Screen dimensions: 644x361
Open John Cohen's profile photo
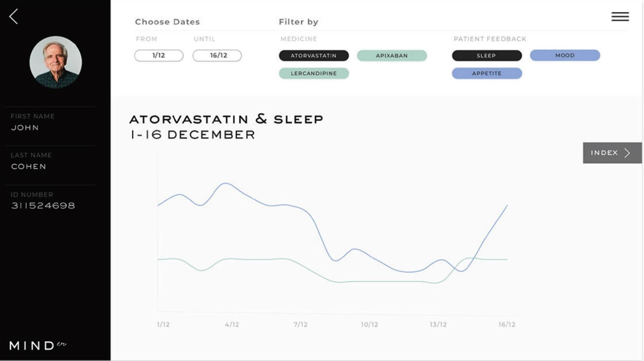pos(55,62)
